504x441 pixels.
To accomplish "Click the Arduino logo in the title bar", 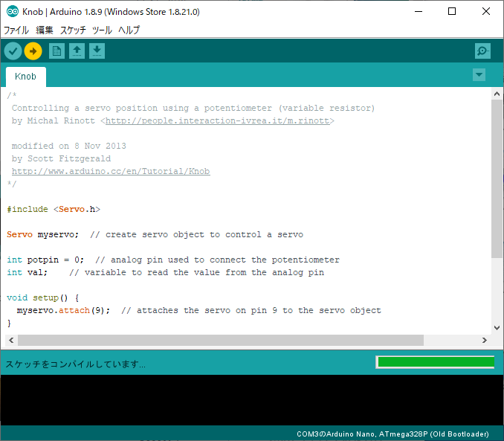I will [x=13, y=12].
